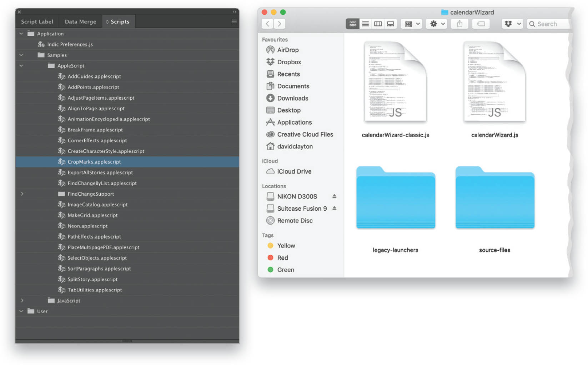Viewport: 588px width, 365px height.
Task: Click the Edit Tags toolbar icon
Action: click(481, 24)
